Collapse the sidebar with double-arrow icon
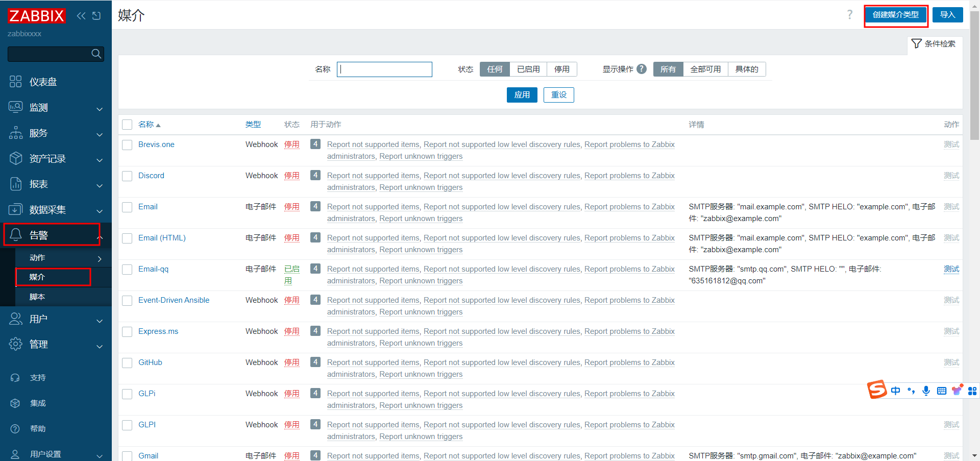The height and width of the screenshot is (461, 980). pyautogui.click(x=81, y=16)
